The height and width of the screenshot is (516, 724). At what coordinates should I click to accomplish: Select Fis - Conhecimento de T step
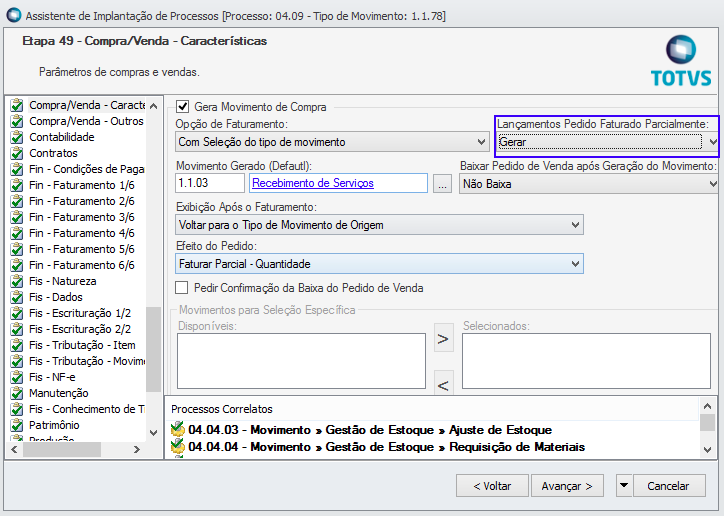tap(87, 409)
